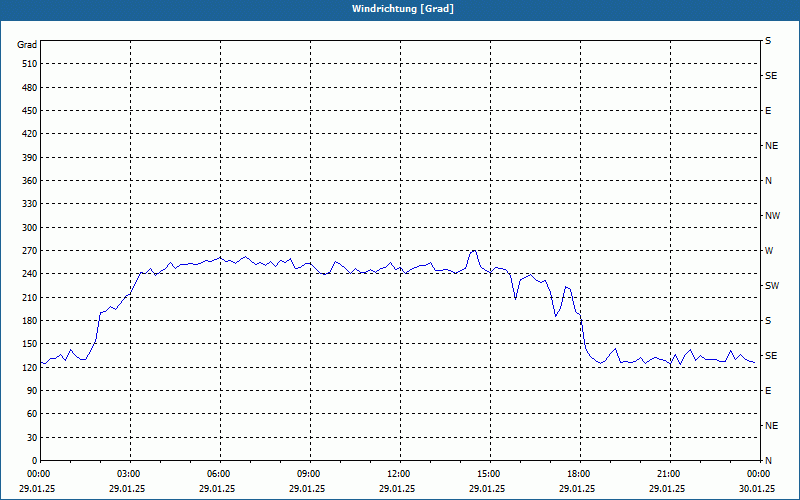Select the 150 degree axis label

[x=30, y=344]
